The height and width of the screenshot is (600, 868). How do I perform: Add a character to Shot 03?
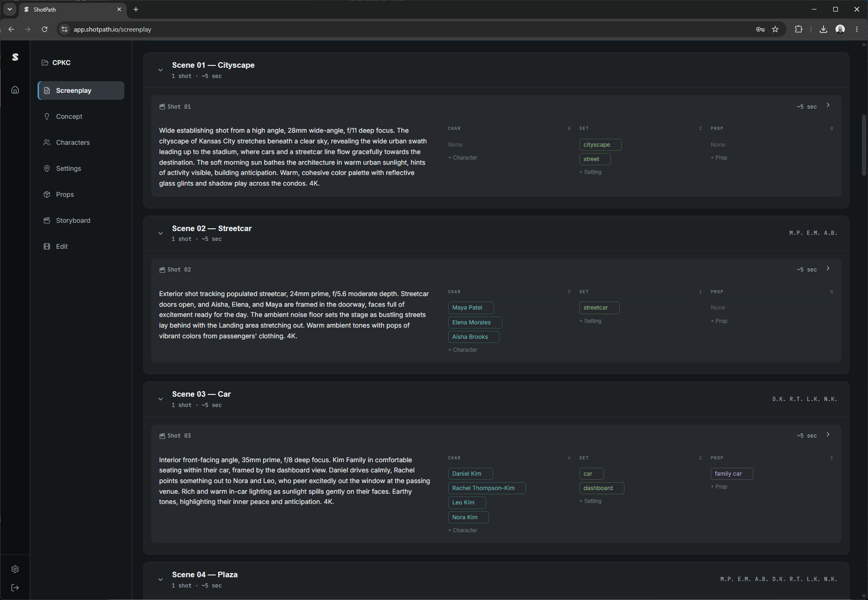(463, 530)
